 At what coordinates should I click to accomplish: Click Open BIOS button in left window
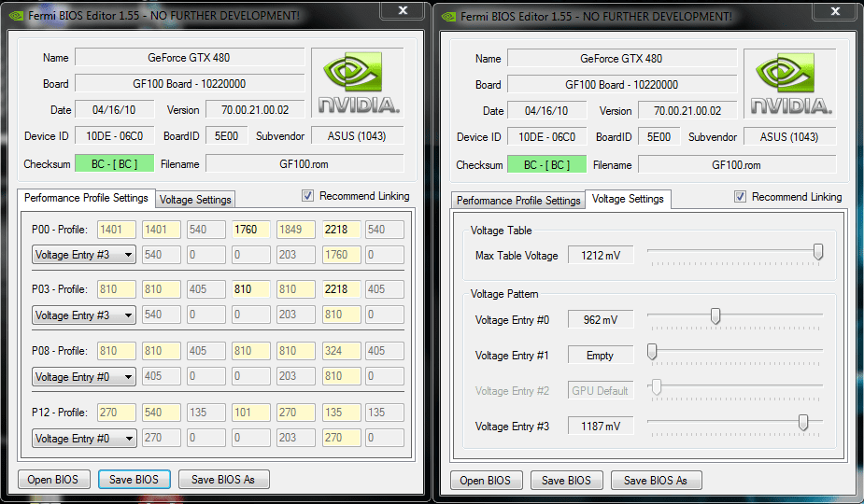click(53, 480)
